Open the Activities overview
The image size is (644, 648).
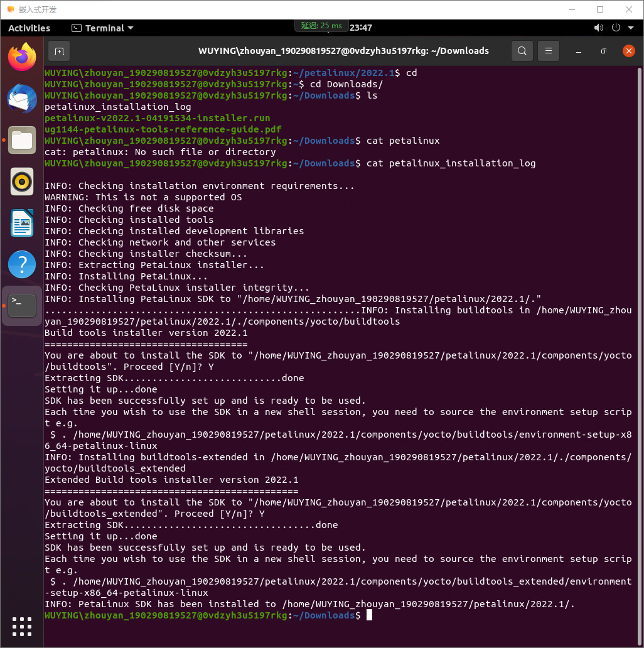click(x=29, y=28)
